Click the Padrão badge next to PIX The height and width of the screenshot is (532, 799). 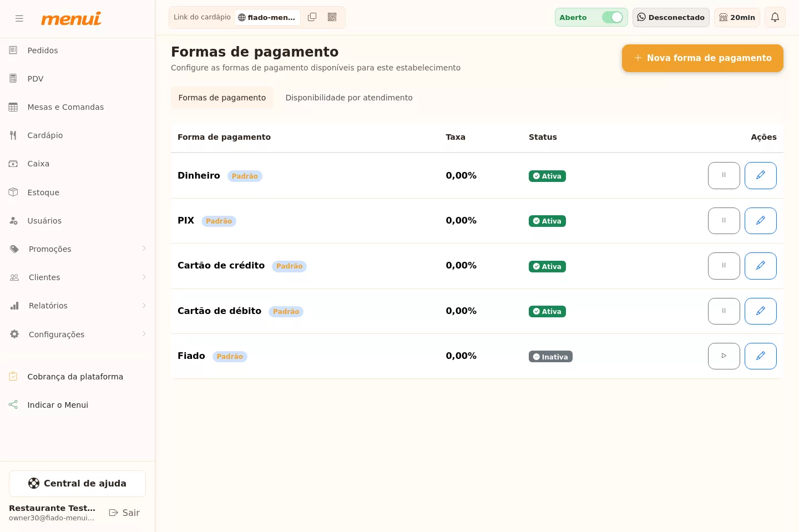(x=219, y=221)
